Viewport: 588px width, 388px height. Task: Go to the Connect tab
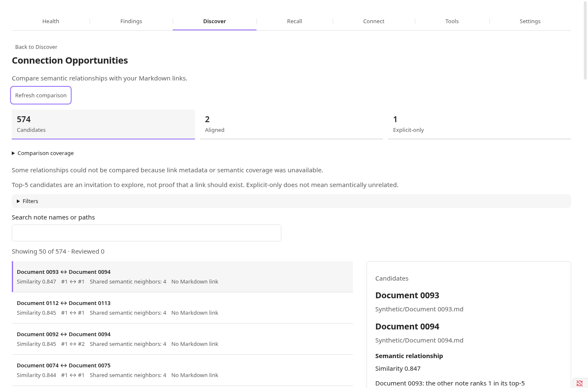coord(374,21)
